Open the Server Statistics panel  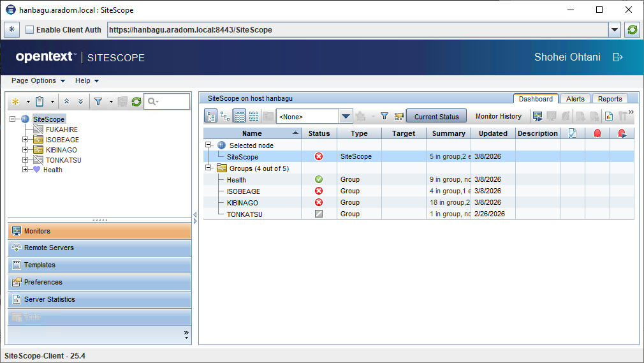[99, 300]
